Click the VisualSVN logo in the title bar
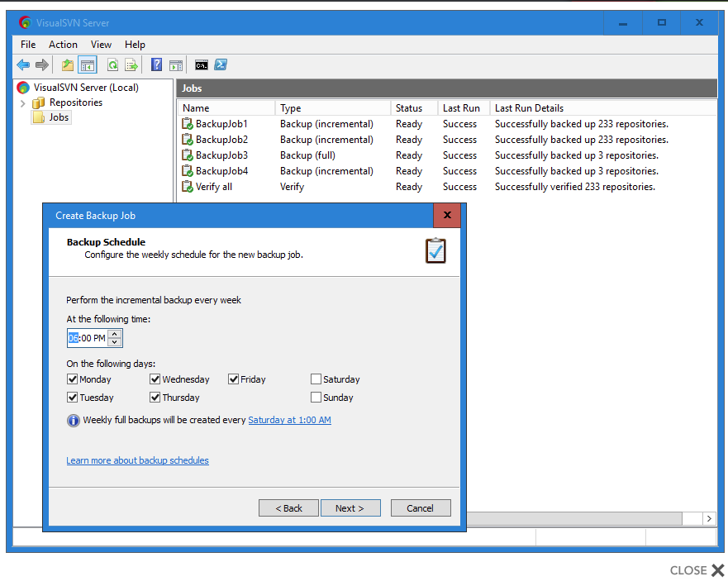728x586 pixels. [25, 22]
